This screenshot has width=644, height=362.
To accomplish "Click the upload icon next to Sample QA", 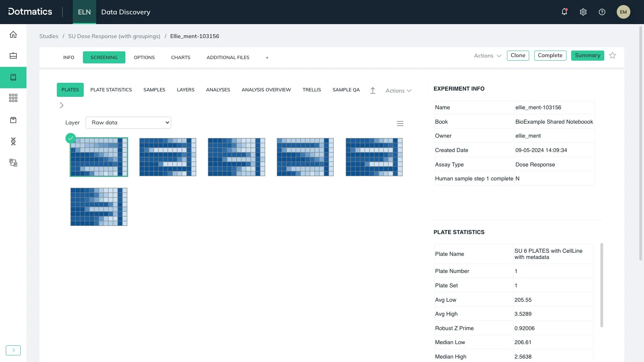I will point(372,90).
